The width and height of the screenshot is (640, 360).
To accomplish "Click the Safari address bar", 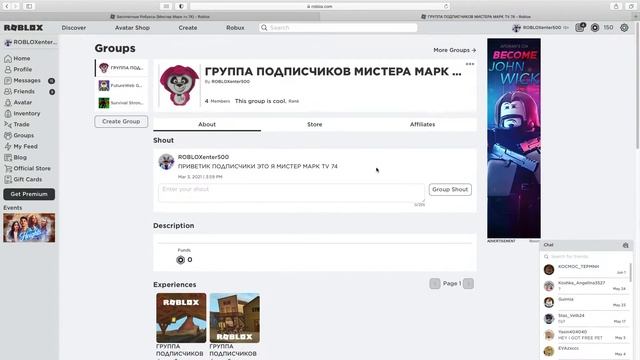I will 320,6.
